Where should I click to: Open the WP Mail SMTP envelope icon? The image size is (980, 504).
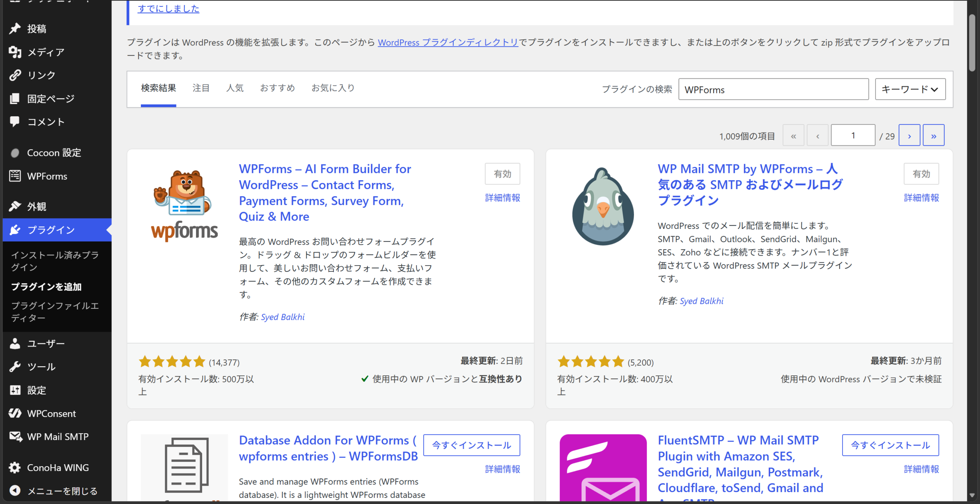(x=16, y=437)
